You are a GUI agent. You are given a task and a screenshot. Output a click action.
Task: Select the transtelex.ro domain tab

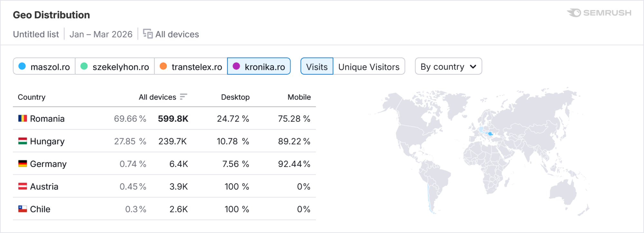[x=191, y=67]
